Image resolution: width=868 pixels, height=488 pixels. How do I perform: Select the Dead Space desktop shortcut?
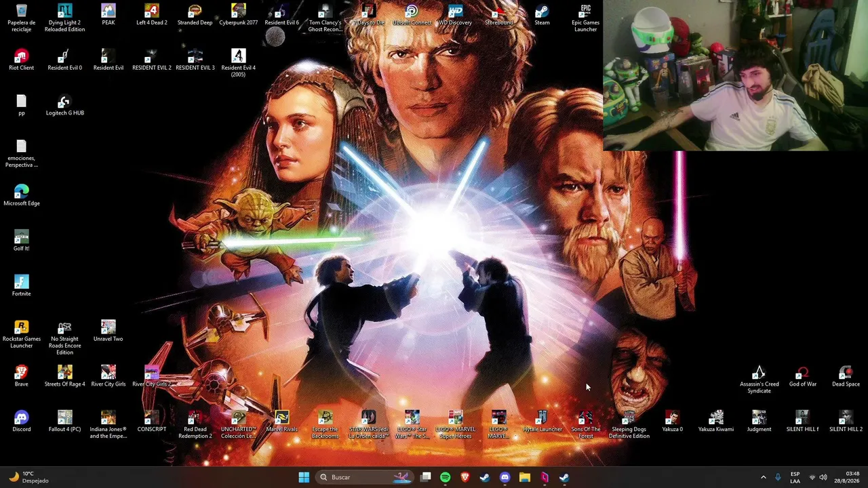pos(846,376)
